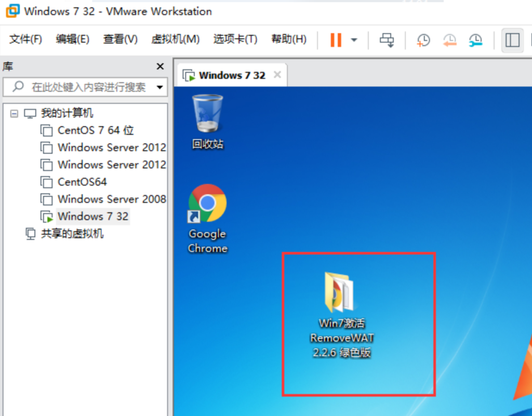The height and width of the screenshot is (416, 532).
Task: Expand the library search dropdown arrow
Action: tap(159, 87)
